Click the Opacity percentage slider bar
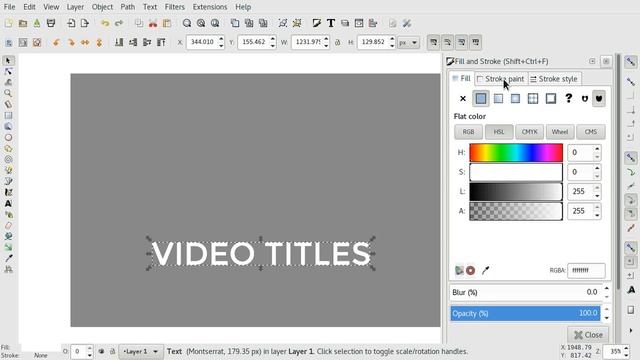 tap(525, 313)
